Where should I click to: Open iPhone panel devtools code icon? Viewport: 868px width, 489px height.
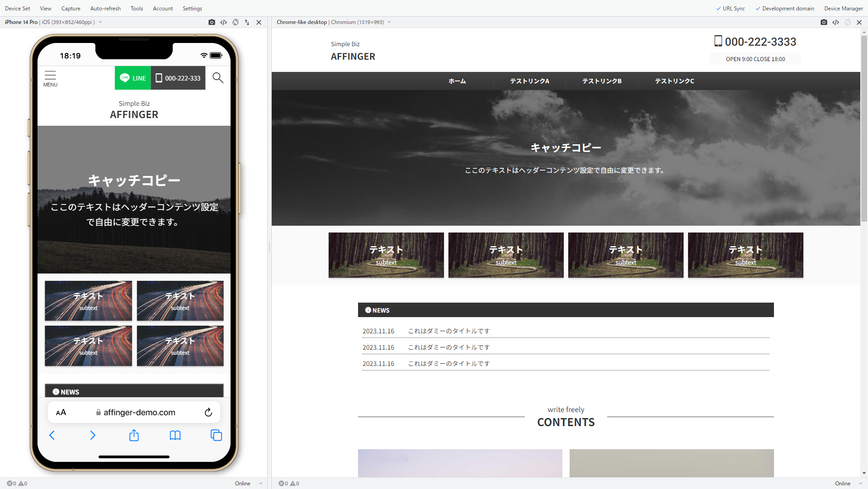(x=223, y=22)
